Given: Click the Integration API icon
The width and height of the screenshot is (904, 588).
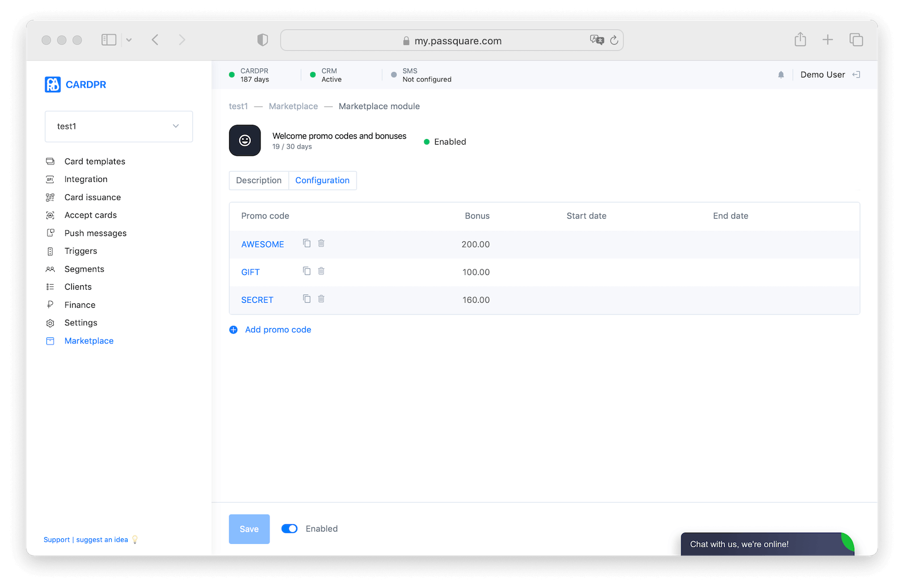Looking at the screenshot, I should (50, 179).
